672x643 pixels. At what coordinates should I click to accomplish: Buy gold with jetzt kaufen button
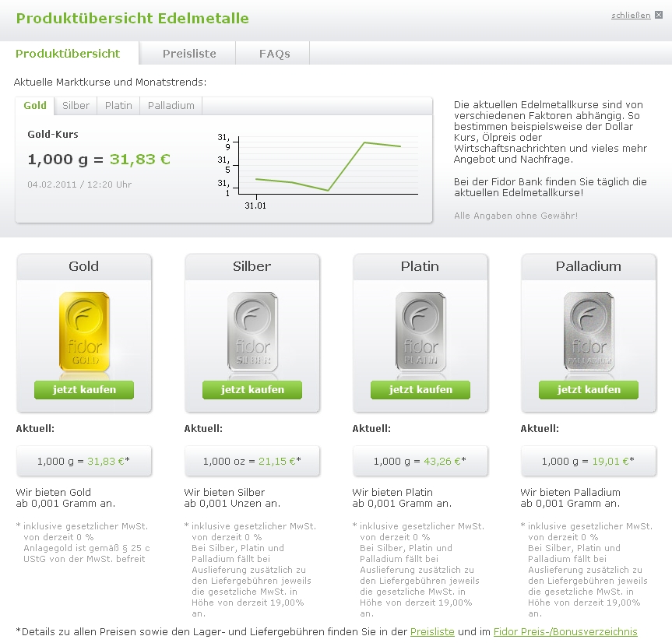pos(84,389)
